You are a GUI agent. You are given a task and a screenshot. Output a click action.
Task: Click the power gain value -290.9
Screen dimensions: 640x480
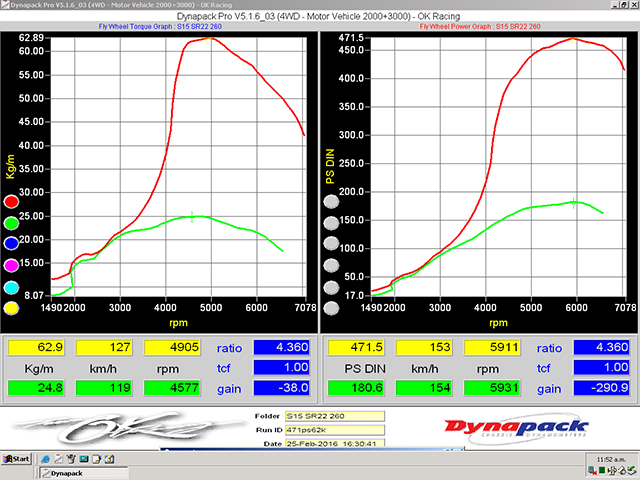click(601, 388)
